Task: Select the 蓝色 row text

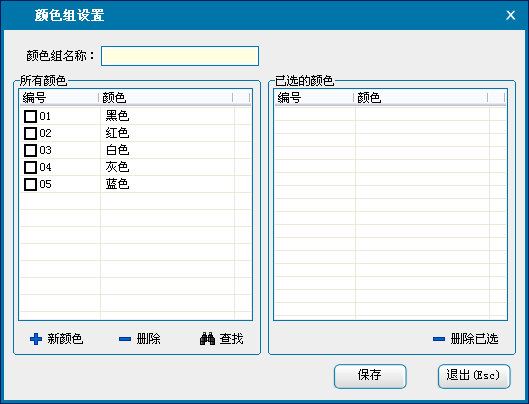Action: (117, 184)
